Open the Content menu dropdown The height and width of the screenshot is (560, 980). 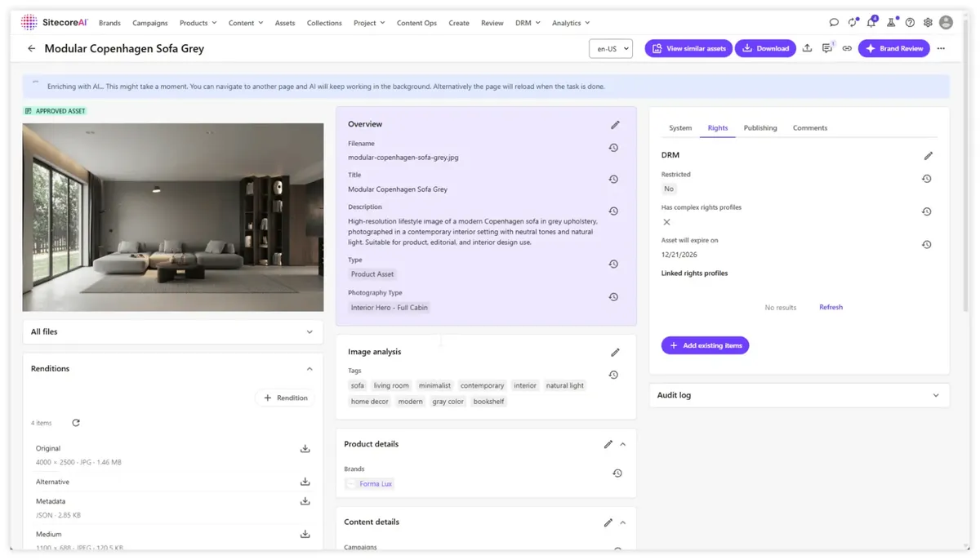pos(246,23)
